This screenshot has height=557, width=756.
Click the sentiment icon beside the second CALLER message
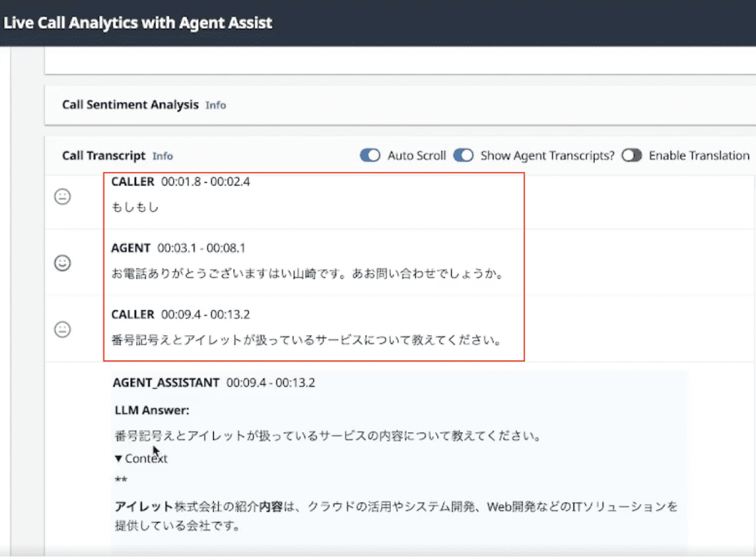pos(63,330)
